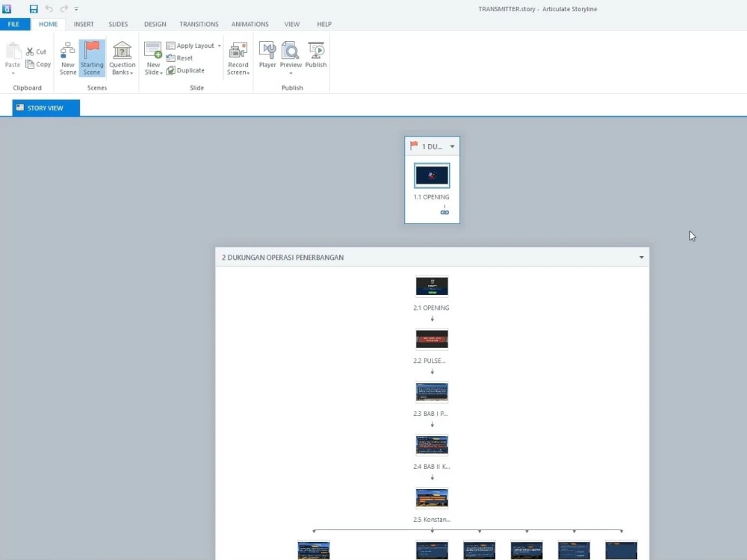This screenshot has width=747, height=560.
Task: Select the 1.1 OPENING slide thumbnail
Action: [432, 175]
